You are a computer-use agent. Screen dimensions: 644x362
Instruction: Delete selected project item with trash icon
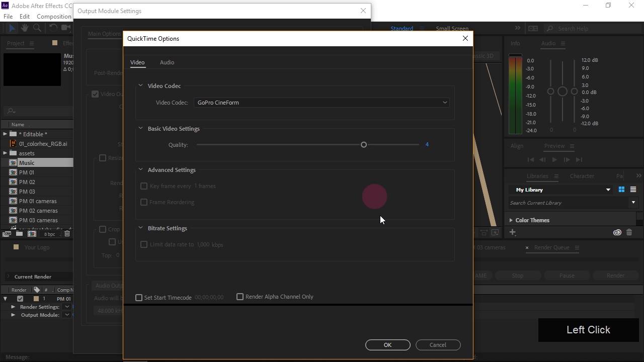coord(67,234)
